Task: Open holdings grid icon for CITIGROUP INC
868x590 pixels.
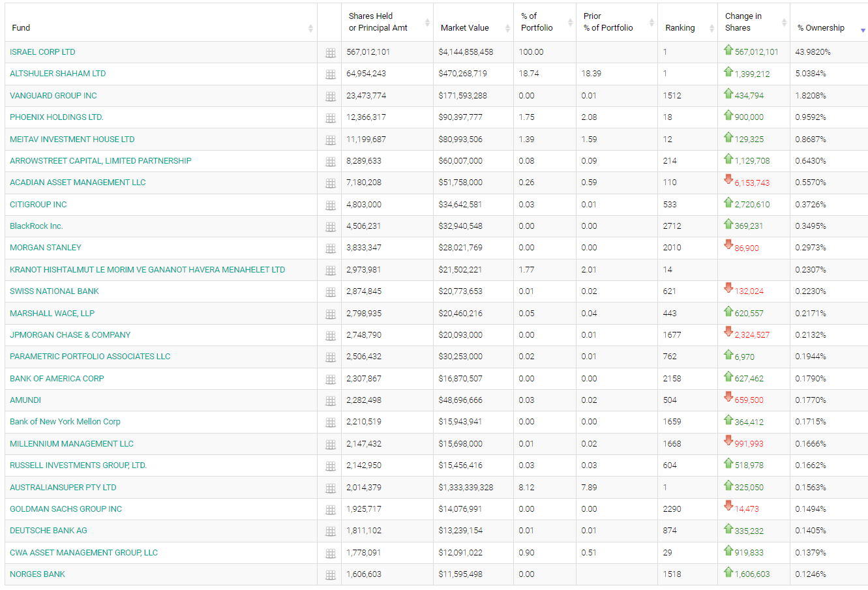Action: (x=331, y=205)
